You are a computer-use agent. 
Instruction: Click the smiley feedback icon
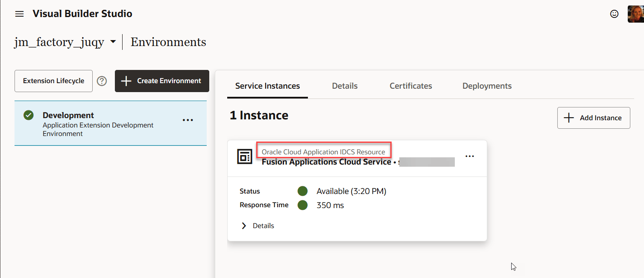(614, 14)
